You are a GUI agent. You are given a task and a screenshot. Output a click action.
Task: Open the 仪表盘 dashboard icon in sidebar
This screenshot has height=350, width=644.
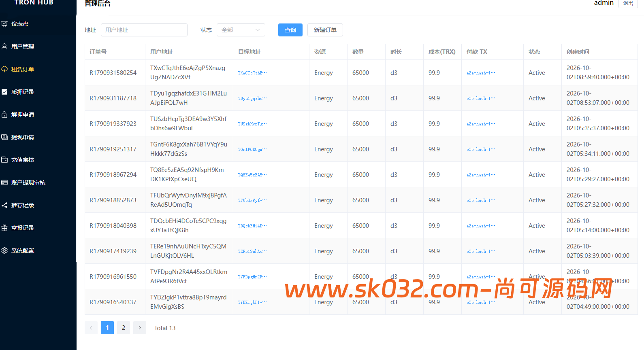click(4, 24)
